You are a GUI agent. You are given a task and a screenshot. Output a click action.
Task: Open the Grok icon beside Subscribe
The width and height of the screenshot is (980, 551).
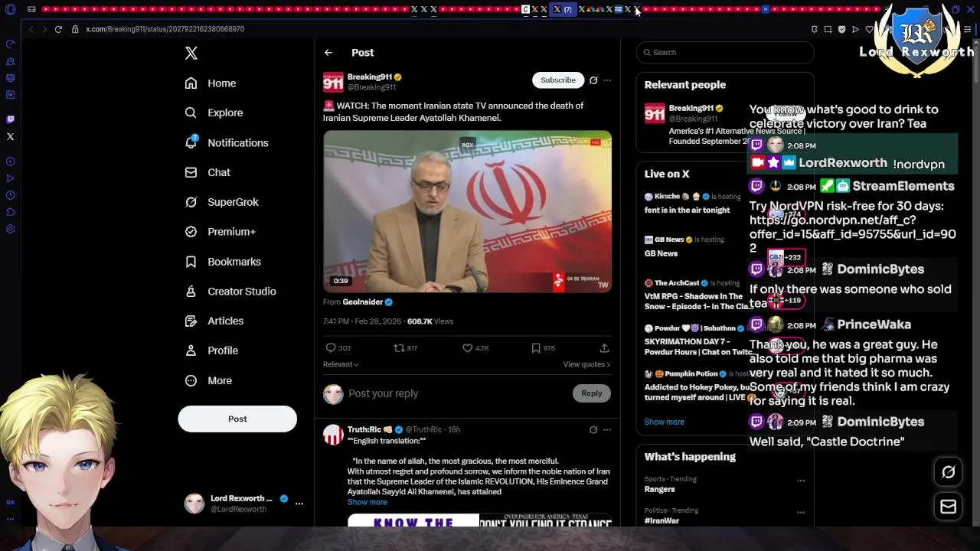[593, 80]
